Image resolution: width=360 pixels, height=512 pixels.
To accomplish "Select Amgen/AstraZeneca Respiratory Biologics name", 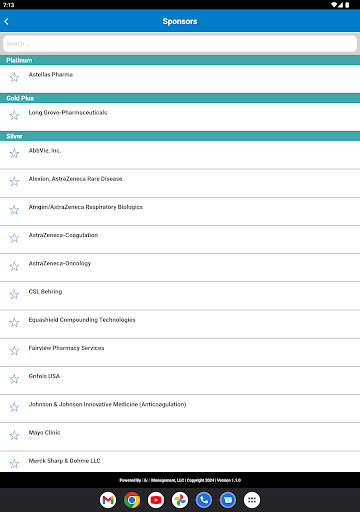I will 86,207.
